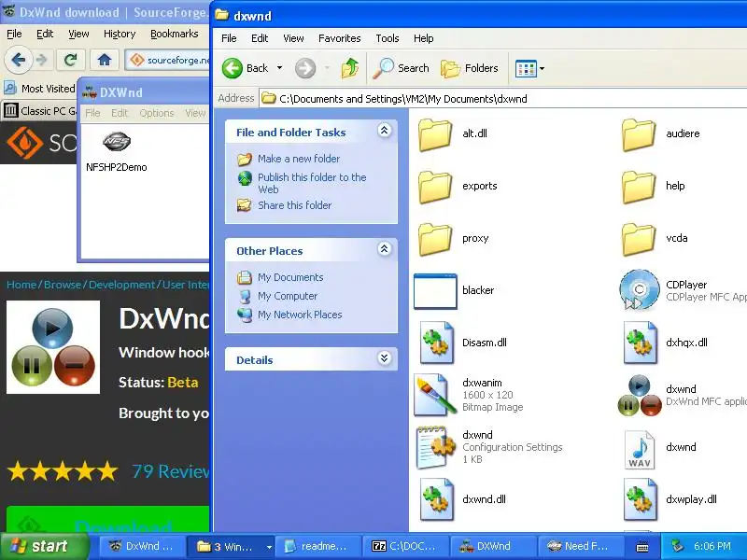Click Make a new folder
747x560 pixels.
coord(299,159)
